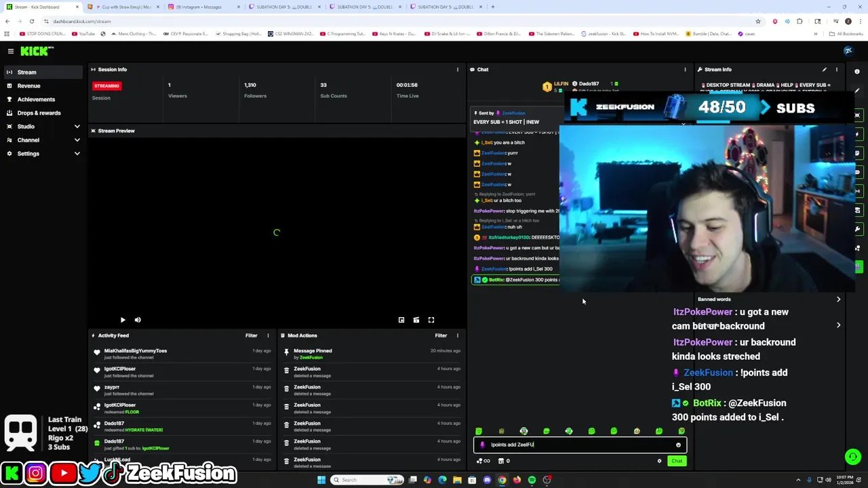The height and width of the screenshot is (488, 868).
Task: Toggle fullscreen in stream preview
Action: pos(431,320)
